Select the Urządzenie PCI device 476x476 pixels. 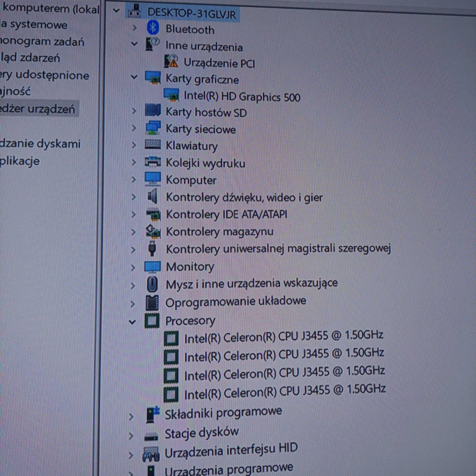(219, 63)
